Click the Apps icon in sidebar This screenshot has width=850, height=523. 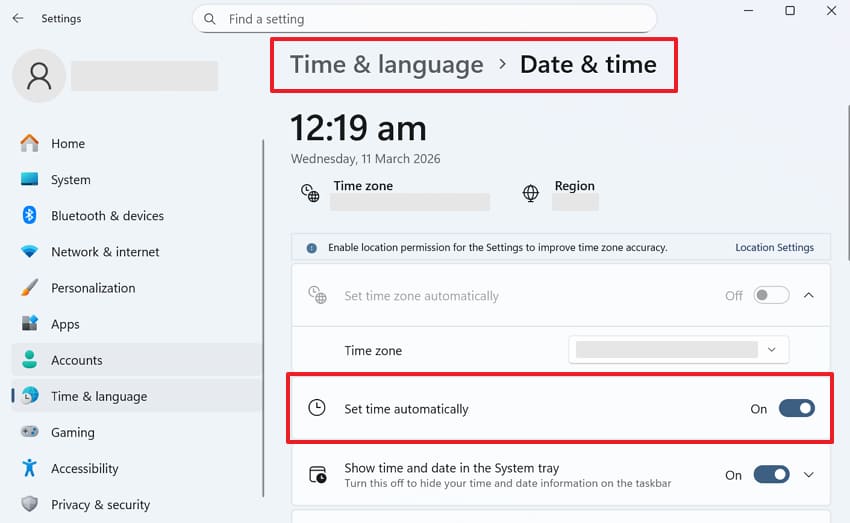29,324
